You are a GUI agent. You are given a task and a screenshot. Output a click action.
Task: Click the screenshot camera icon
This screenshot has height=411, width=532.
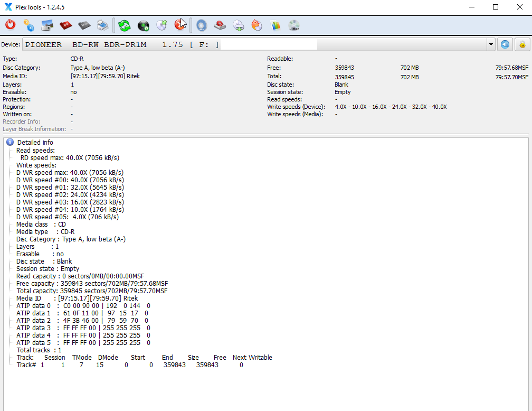(47, 25)
